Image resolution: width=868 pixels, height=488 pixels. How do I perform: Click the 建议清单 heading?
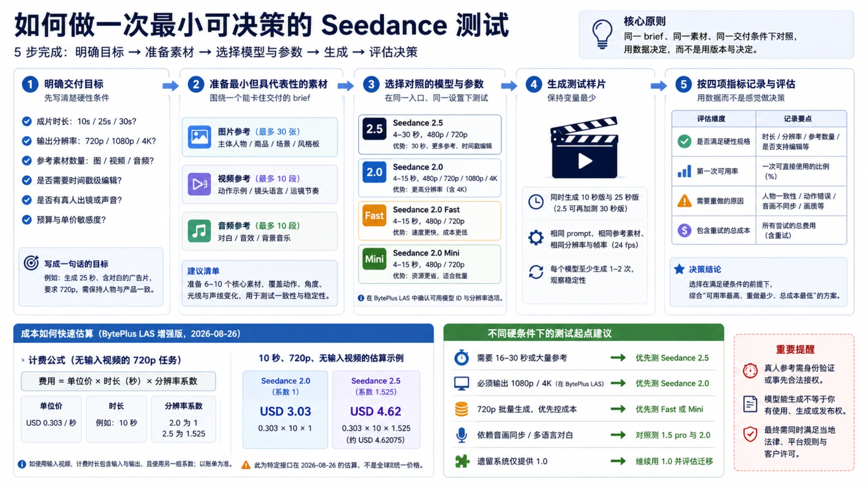[x=203, y=271]
